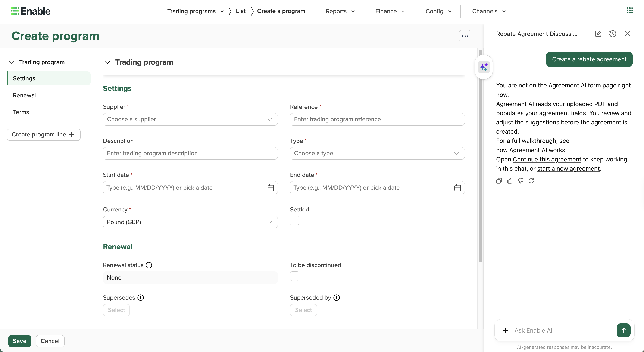Click the Save button
This screenshot has height=352, width=644.
tap(19, 341)
